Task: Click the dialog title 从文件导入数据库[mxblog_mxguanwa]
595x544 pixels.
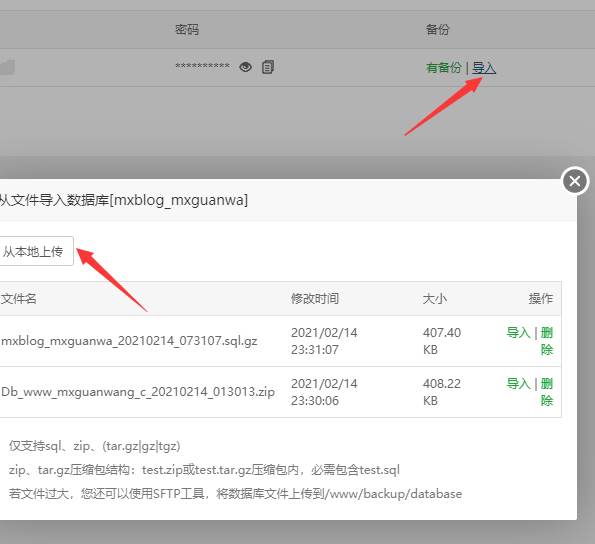Action: (124, 200)
